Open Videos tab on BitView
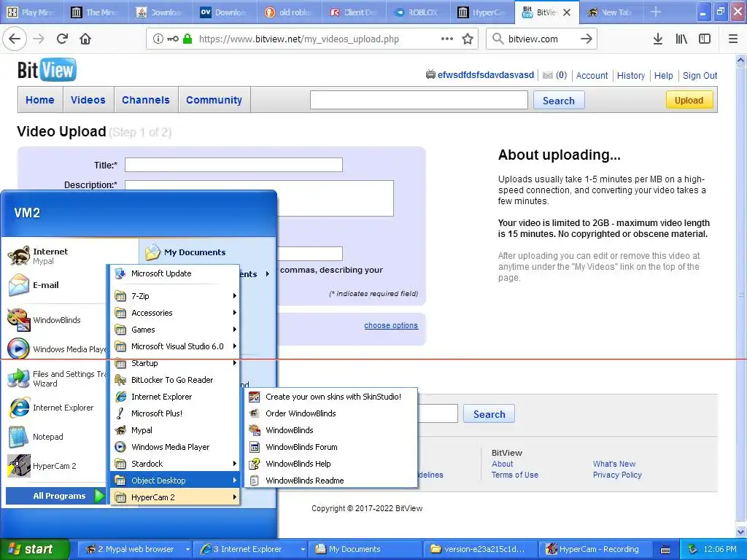This screenshot has height=560, width=747. [88, 100]
